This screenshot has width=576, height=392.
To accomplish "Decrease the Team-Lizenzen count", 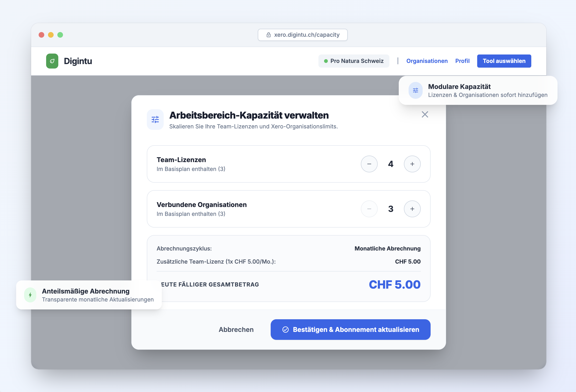I will (369, 164).
